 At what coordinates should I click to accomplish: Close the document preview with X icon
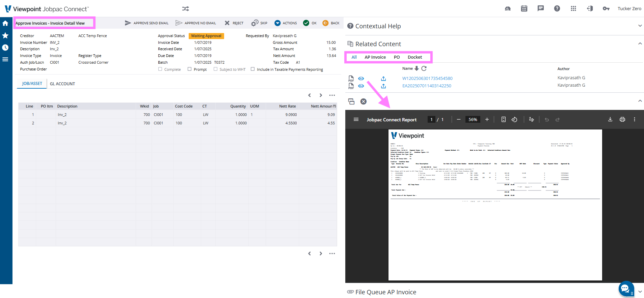click(364, 101)
